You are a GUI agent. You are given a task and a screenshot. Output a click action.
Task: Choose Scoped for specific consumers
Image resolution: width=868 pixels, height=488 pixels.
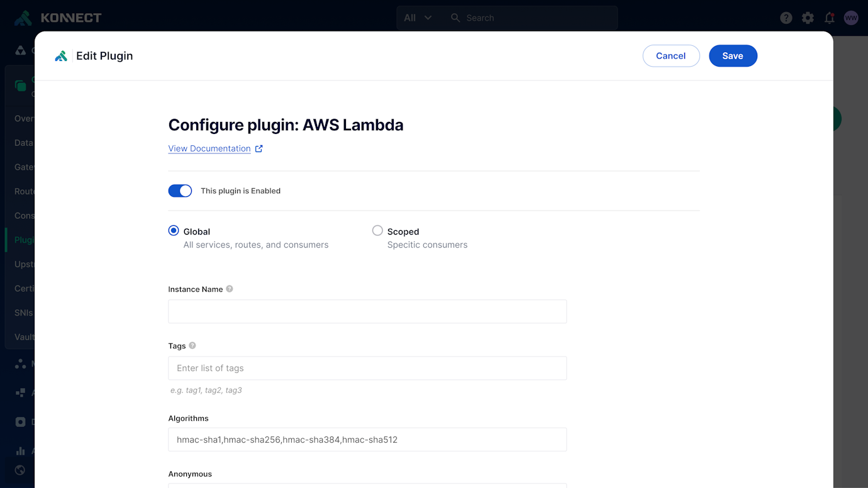pyautogui.click(x=377, y=230)
